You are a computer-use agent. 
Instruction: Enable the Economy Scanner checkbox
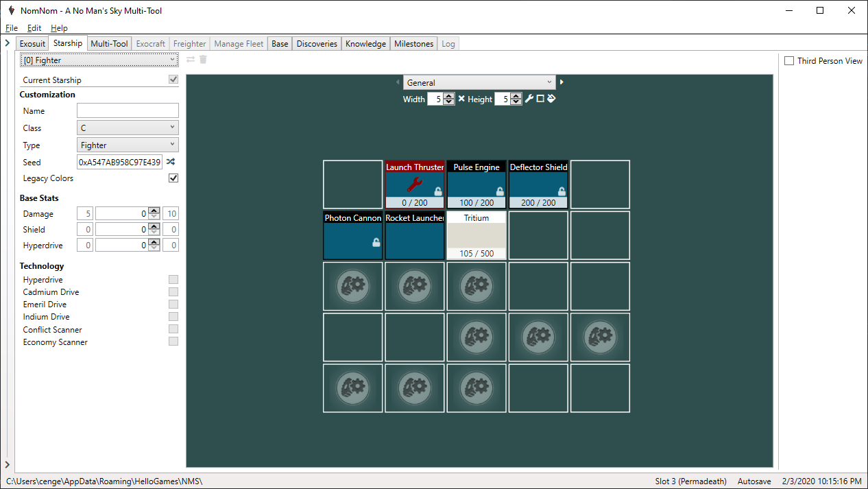173,342
